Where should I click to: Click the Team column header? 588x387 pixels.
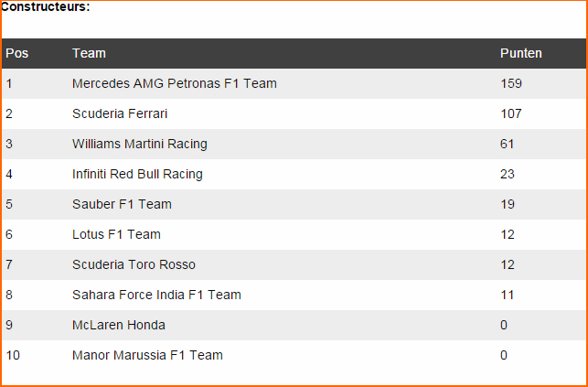click(89, 53)
